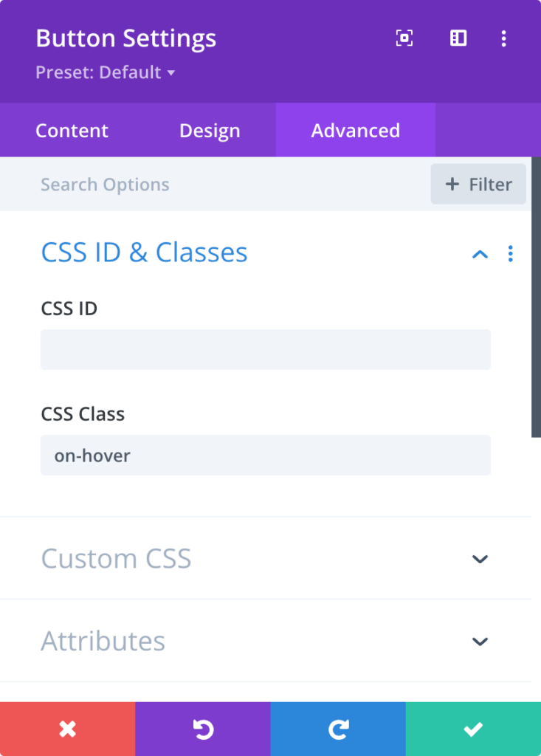Discard changes with the red X button
The height and width of the screenshot is (756, 541).
(x=67, y=729)
